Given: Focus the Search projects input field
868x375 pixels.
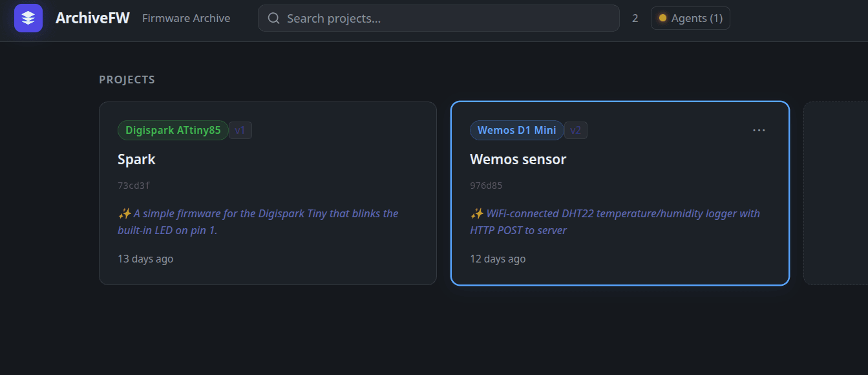Looking at the screenshot, I should pyautogui.click(x=438, y=18).
